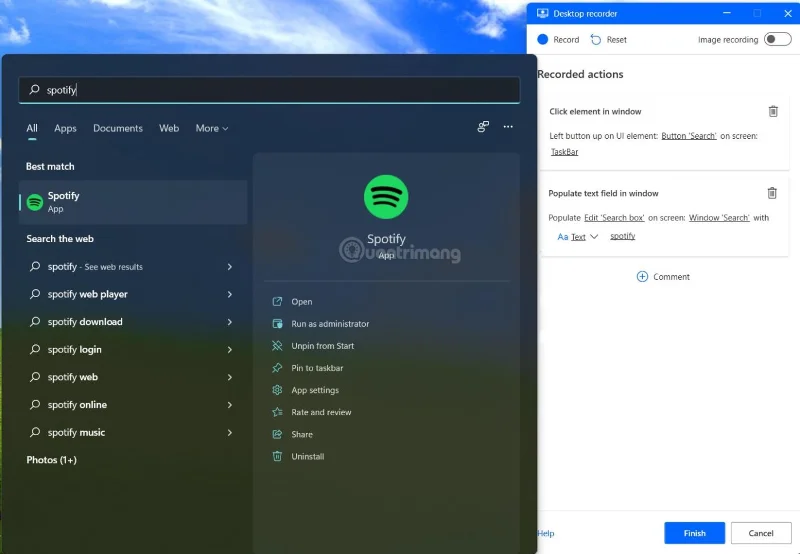The height and width of the screenshot is (554, 800).
Task: Open the Text type dropdown chevron
Action: click(x=594, y=237)
